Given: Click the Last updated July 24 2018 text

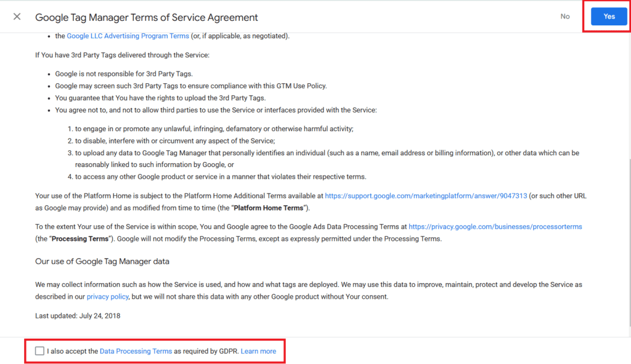Looking at the screenshot, I should point(77,315).
